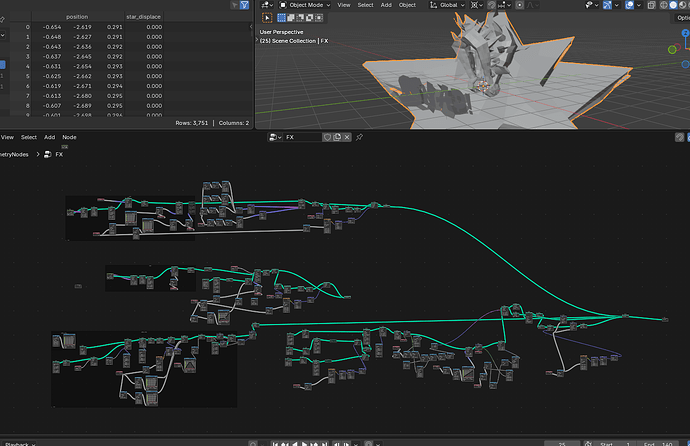This screenshot has height=446, width=690.
Task: Toggle proportional editing icon
Action: 520,5
